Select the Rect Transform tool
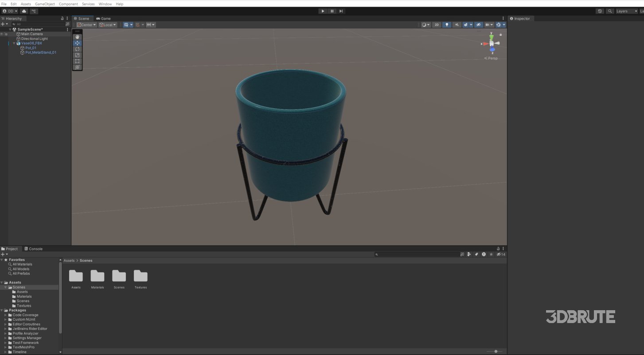Image resolution: width=644 pixels, height=355 pixels. pos(77,61)
